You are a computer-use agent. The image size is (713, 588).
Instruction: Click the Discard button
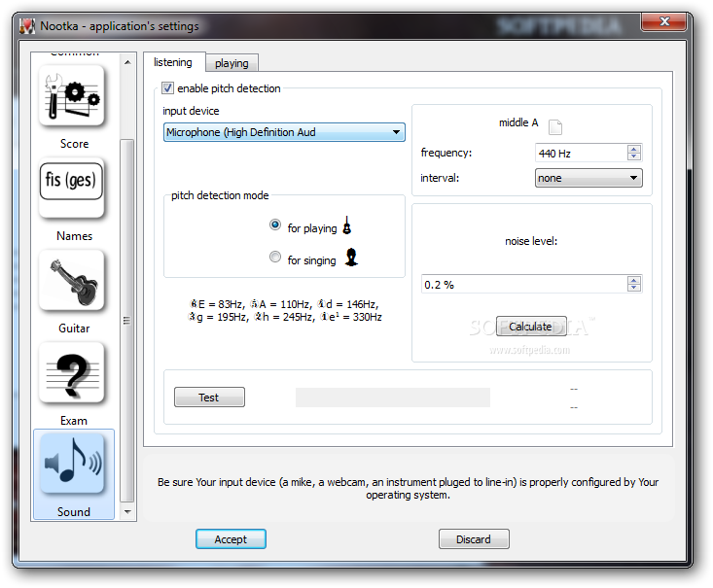click(474, 539)
